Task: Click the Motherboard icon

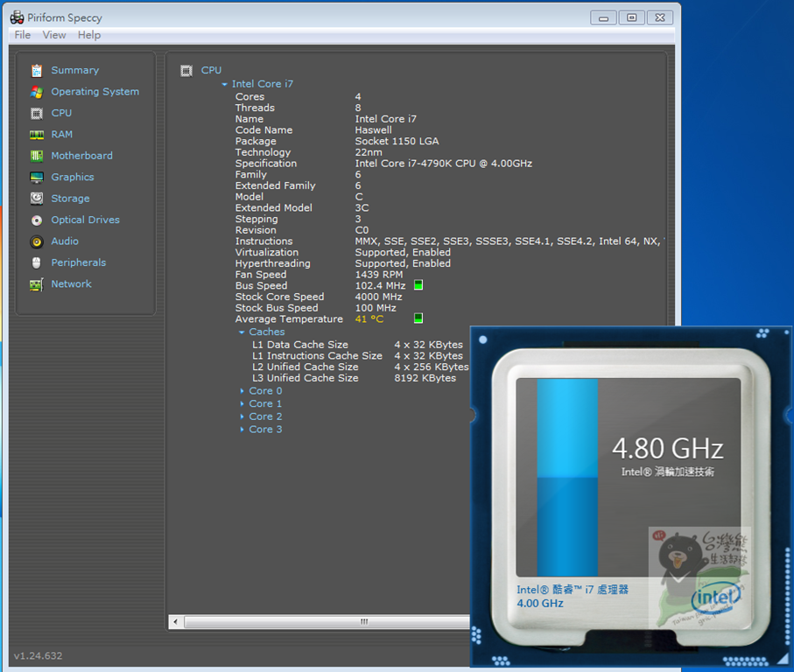Action: (x=37, y=156)
